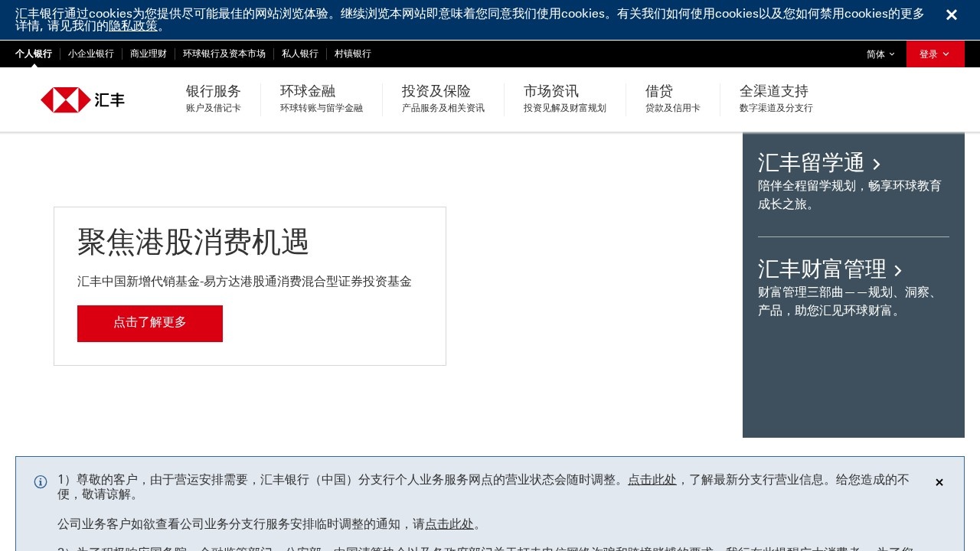Viewport: 980px width, 551px height.
Task: Click the 简体 language chevron icon
Action: (893, 54)
